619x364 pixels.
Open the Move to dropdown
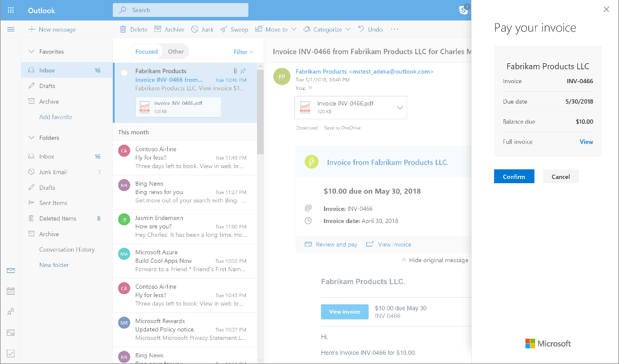[275, 29]
